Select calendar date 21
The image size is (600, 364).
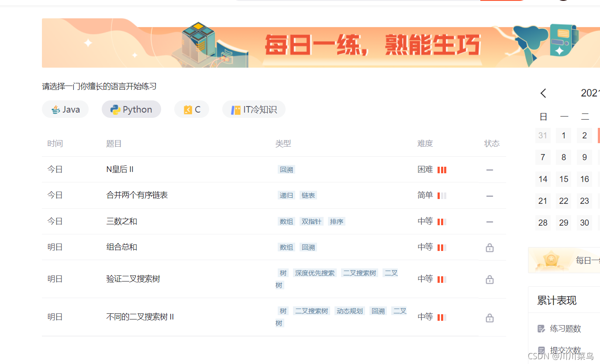point(543,201)
